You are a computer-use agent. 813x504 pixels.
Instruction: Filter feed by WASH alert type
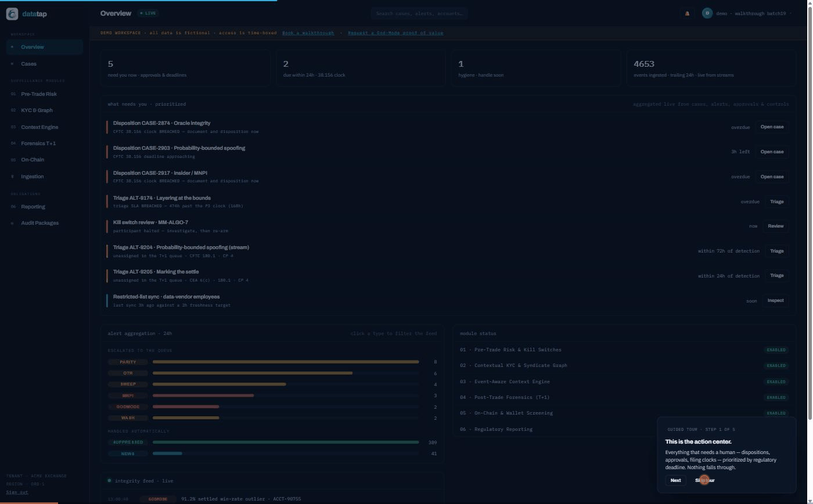coord(128,418)
